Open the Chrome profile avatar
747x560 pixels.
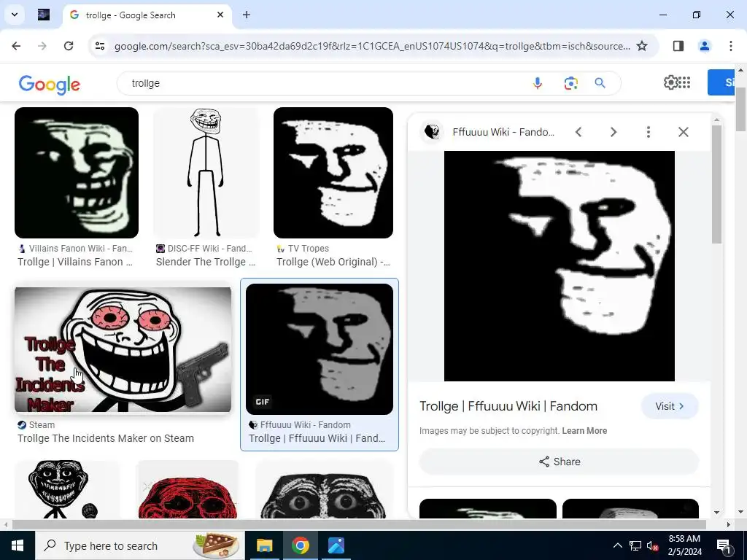(704, 46)
